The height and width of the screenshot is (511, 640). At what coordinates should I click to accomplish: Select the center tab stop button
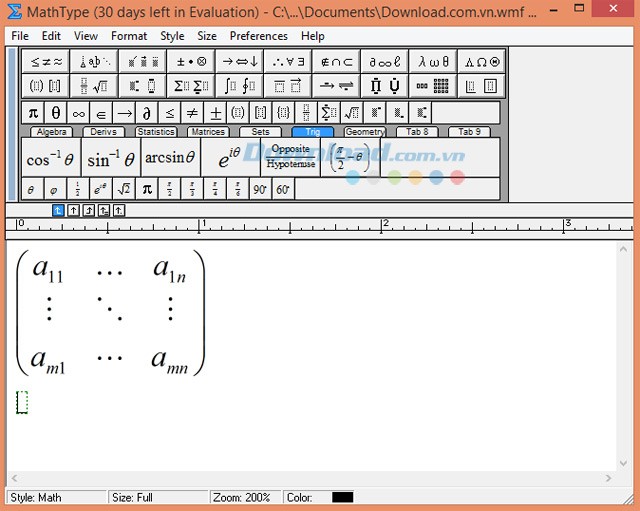(x=73, y=211)
